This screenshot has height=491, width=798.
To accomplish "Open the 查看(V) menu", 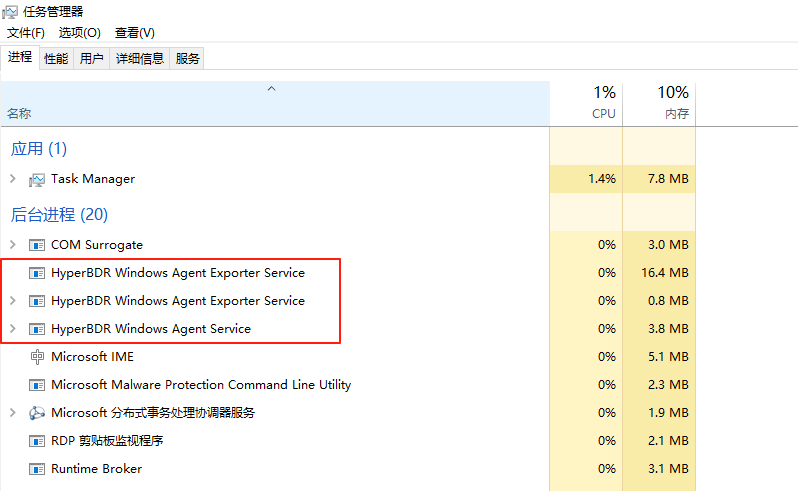I will [x=134, y=33].
